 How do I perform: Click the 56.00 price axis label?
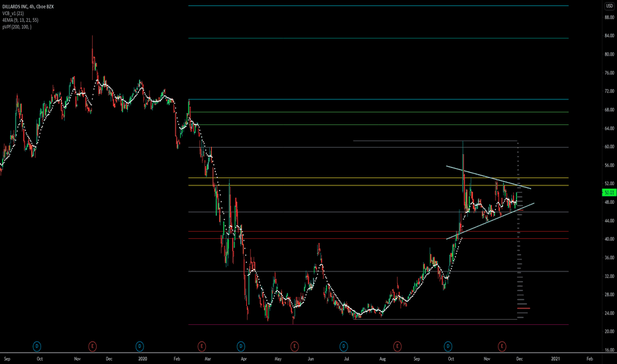(x=609, y=165)
